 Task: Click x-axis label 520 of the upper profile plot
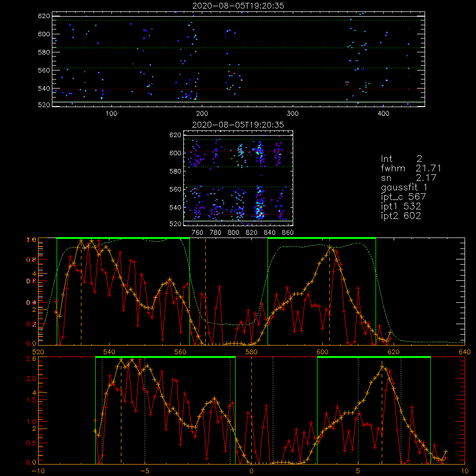click(38, 352)
